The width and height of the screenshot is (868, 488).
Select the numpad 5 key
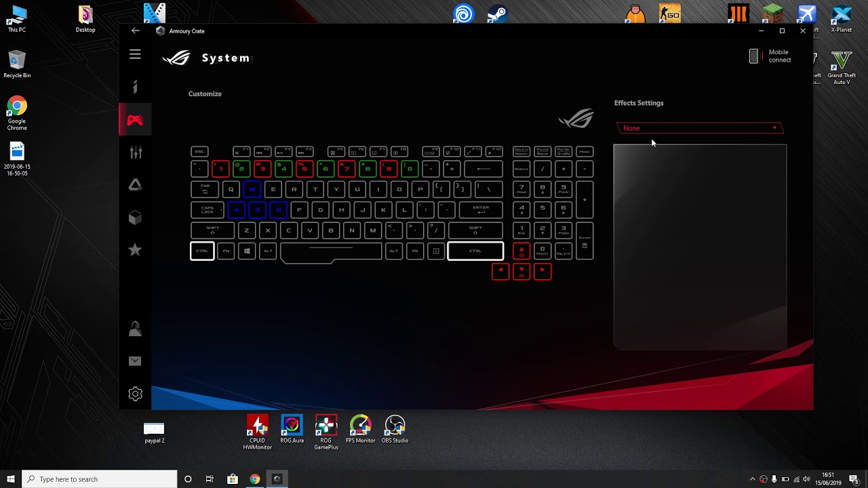click(542, 210)
